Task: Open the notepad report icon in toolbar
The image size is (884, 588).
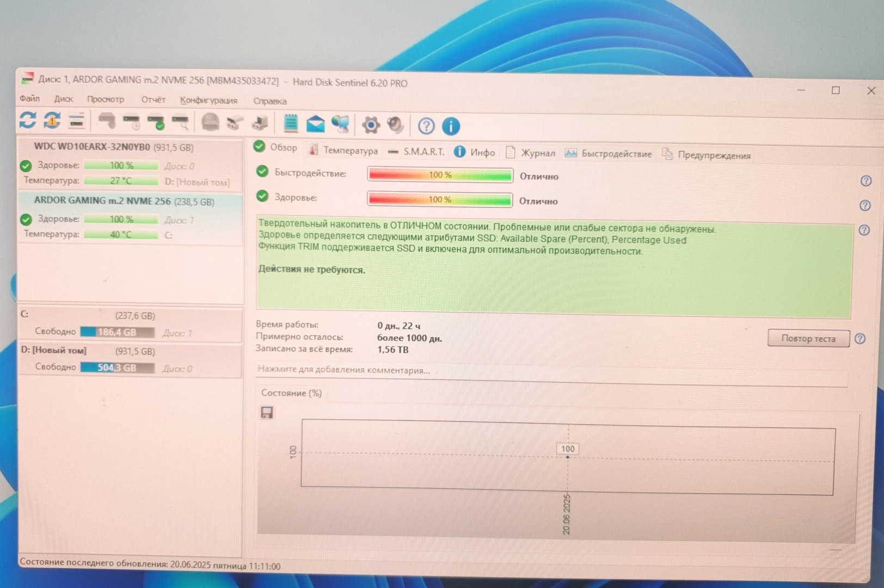Action: (x=291, y=124)
